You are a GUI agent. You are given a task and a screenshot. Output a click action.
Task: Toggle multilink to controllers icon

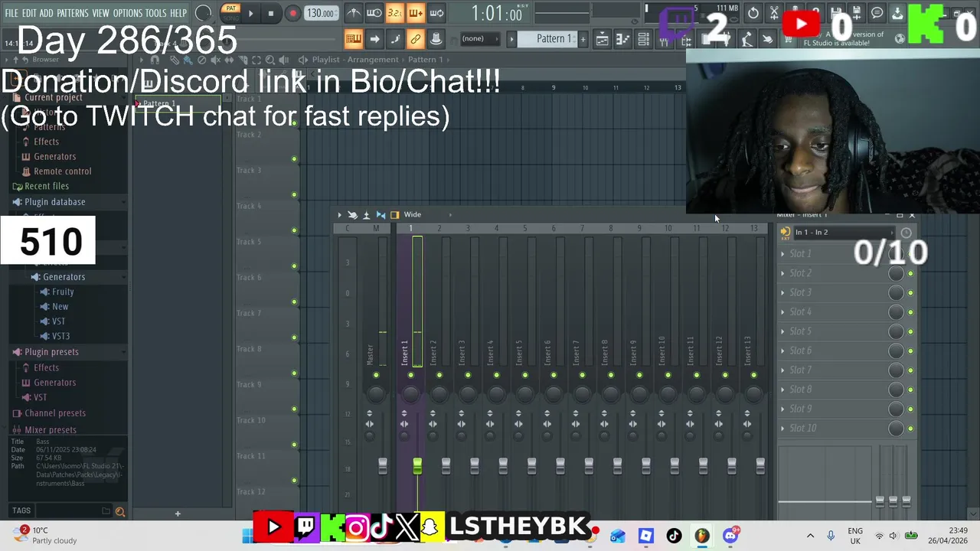(x=436, y=39)
